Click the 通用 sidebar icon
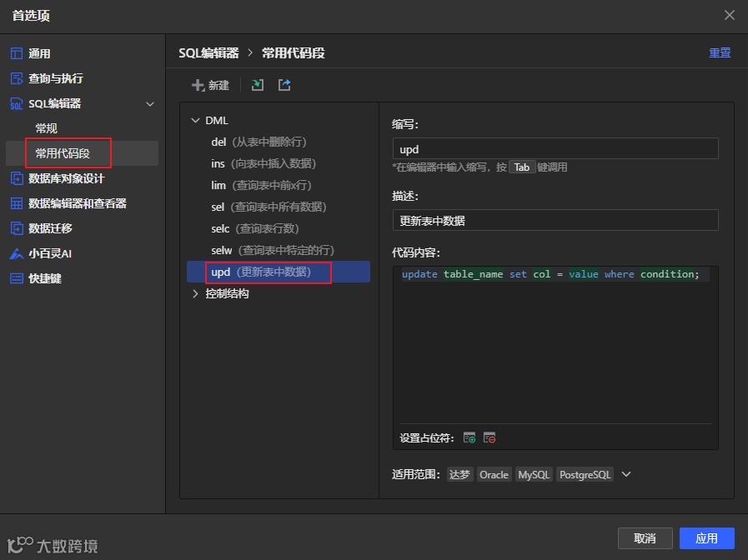This screenshot has width=748, height=560. (17, 53)
